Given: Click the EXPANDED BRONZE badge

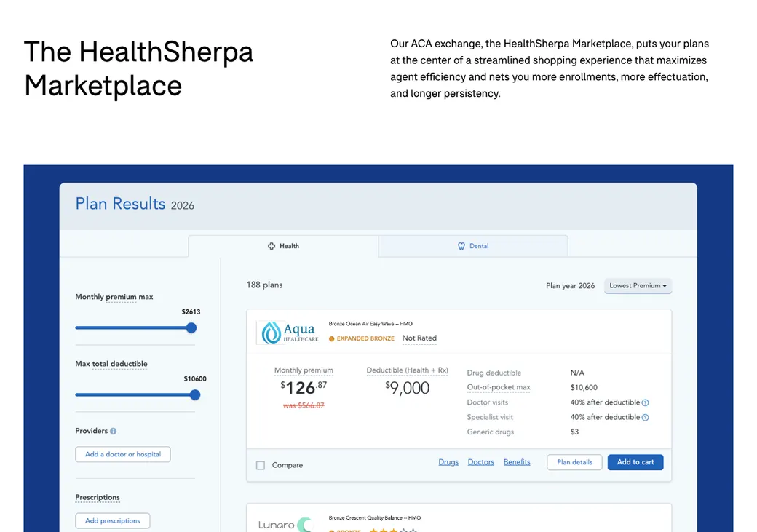Looking at the screenshot, I should (x=362, y=338).
